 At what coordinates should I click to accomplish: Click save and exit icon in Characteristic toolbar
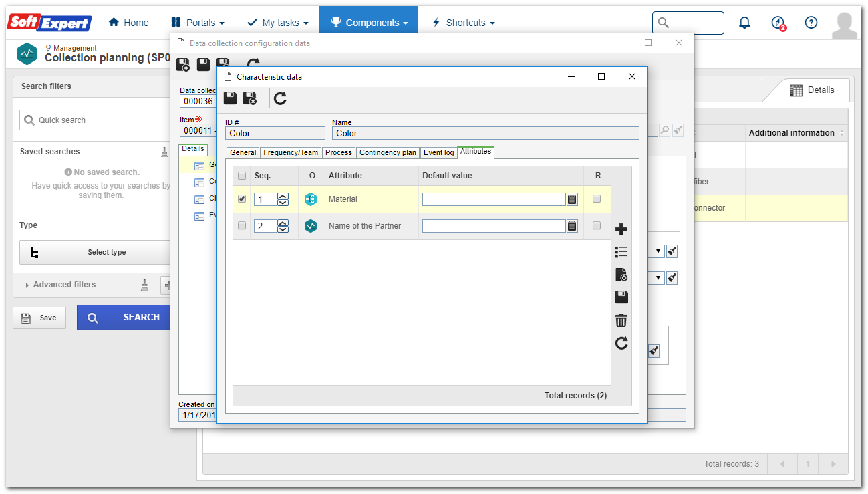tap(250, 98)
